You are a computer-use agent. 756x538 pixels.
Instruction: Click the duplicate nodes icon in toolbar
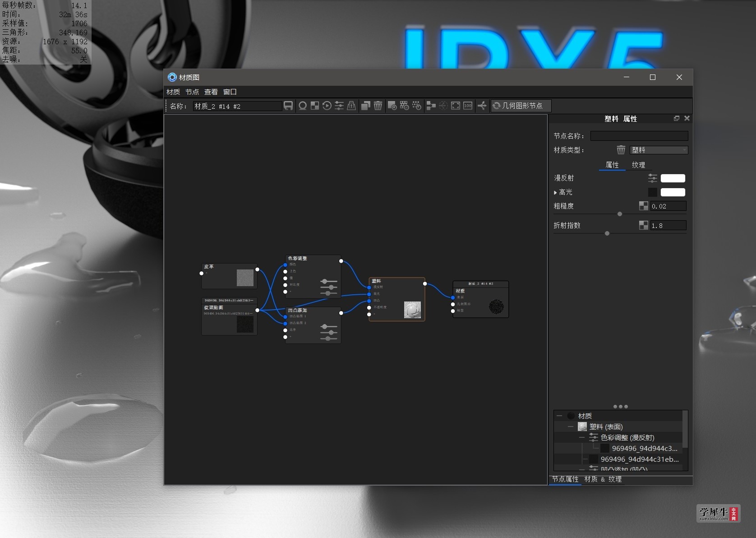point(366,106)
